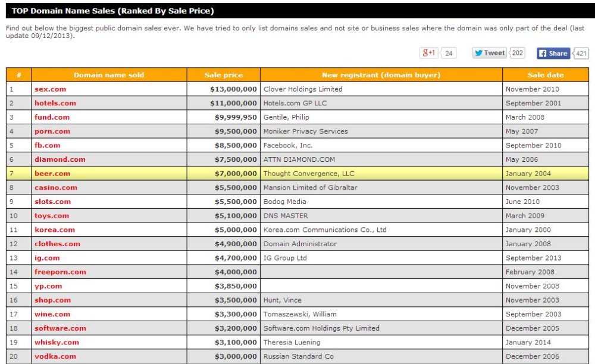Open the whisky.com domain link

57,343
